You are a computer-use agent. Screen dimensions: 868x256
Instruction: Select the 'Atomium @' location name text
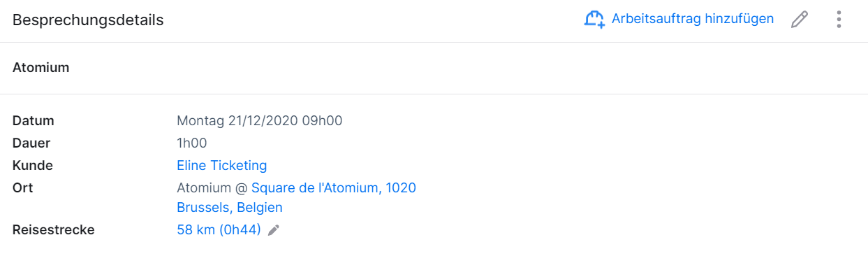pos(212,188)
